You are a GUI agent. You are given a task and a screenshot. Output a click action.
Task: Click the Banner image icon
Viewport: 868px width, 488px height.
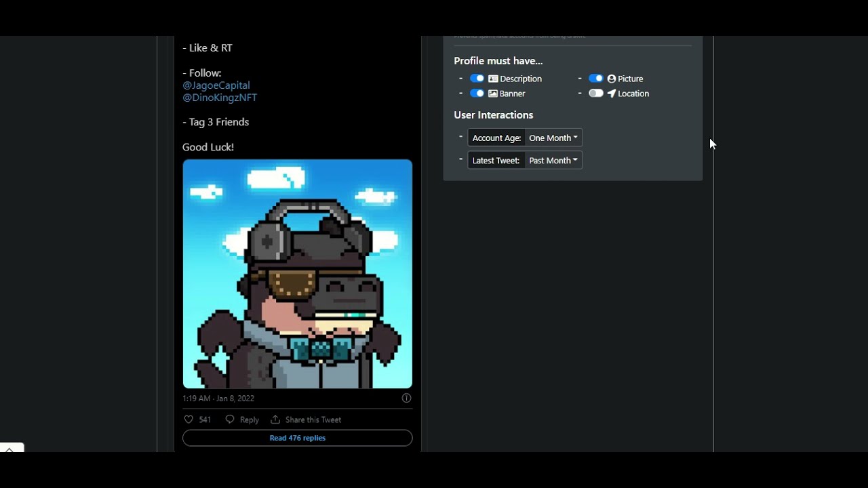click(493, 94)
